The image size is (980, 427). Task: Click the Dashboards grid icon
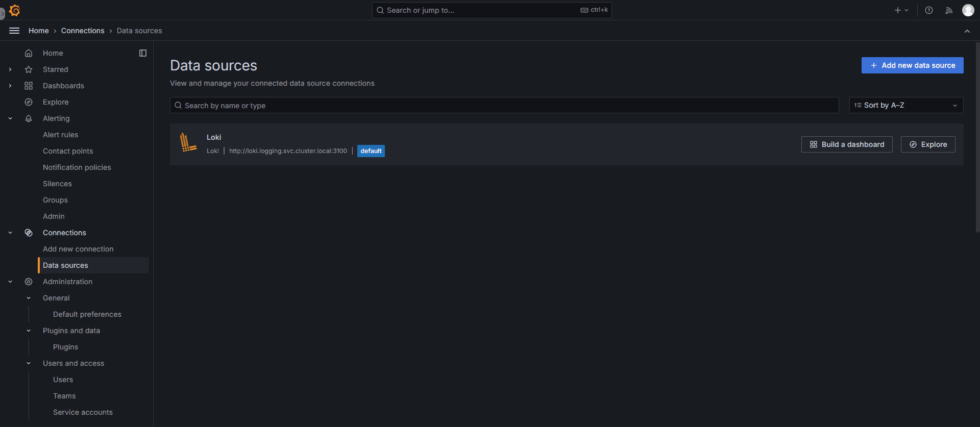29,86
